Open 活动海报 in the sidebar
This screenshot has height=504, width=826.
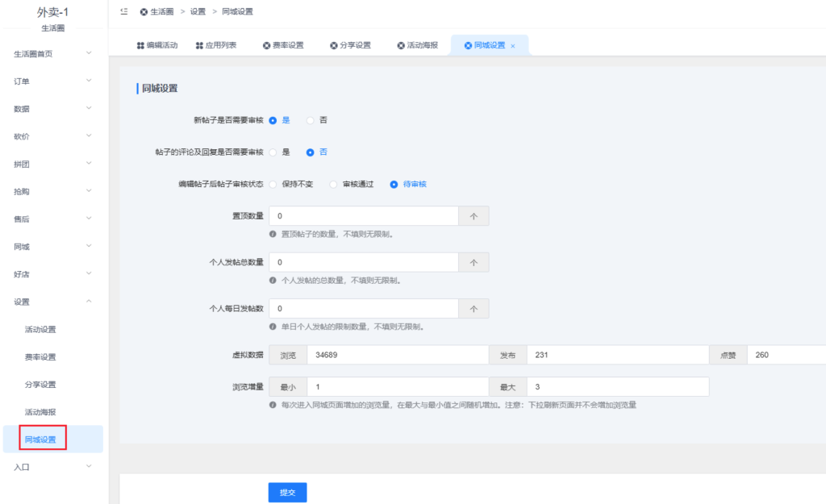click(40, 412)
